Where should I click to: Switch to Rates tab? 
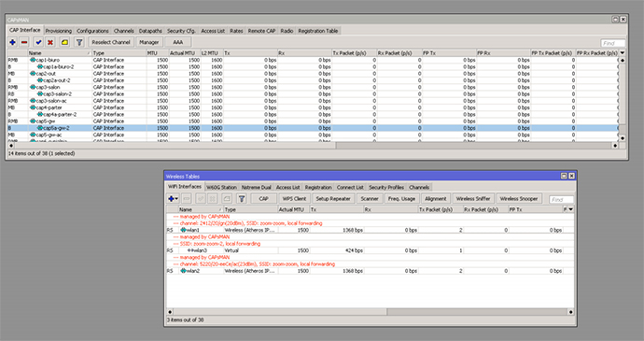click(x=236, y=31)
